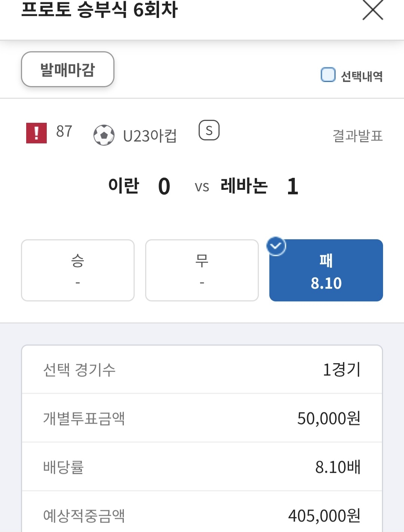Click the U23아컵 league label
This screenshot has height=532, width=404.
pos(150,136)
